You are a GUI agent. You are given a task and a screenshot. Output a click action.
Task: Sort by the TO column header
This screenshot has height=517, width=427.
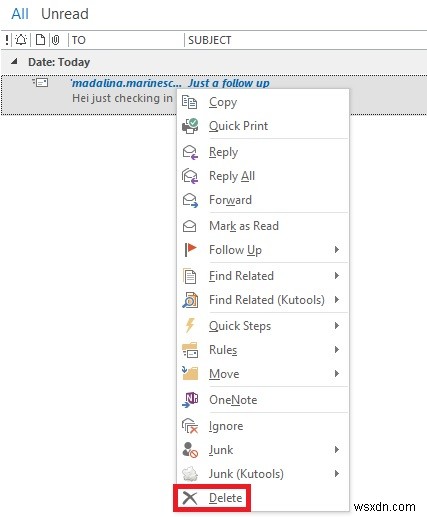tap(79, 40)
